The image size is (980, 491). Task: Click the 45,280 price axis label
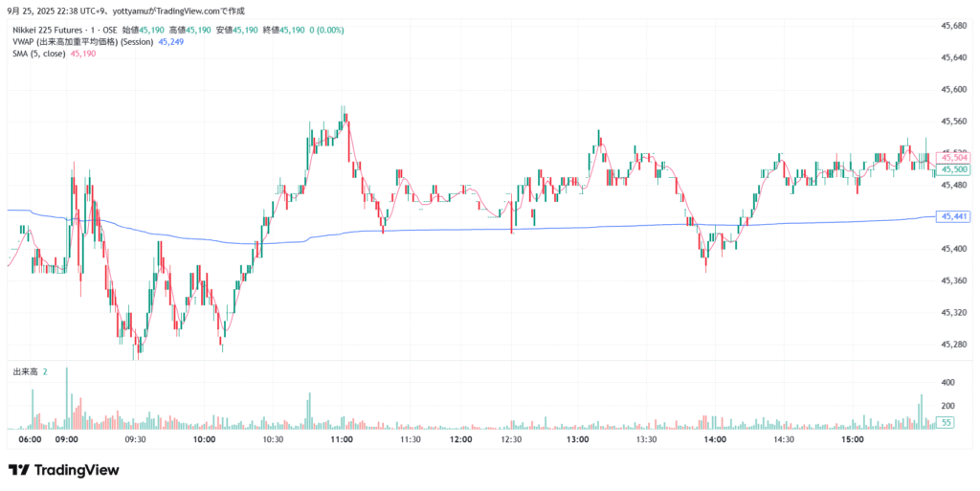pos(955,345)
